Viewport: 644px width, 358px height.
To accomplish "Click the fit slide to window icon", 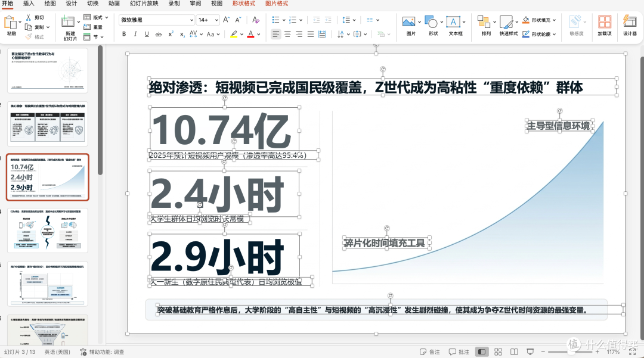I will [633, 352].
